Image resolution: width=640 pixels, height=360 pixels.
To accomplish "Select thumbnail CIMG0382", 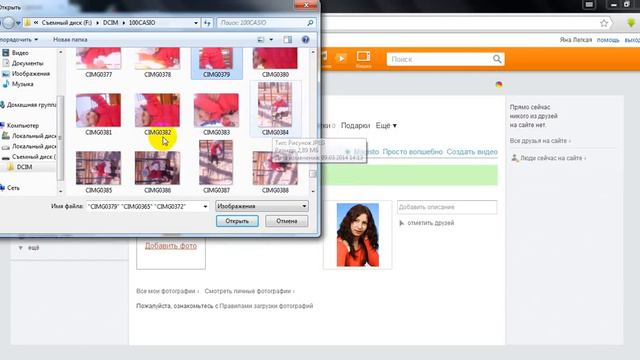I will click(x=157, y=110).
